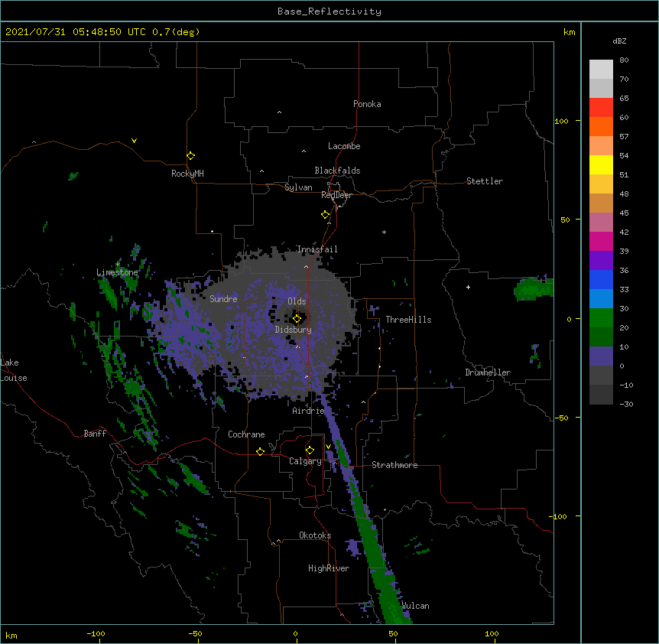Click the yellow diamond marker above RockyMH

click(x=191, y=156)
